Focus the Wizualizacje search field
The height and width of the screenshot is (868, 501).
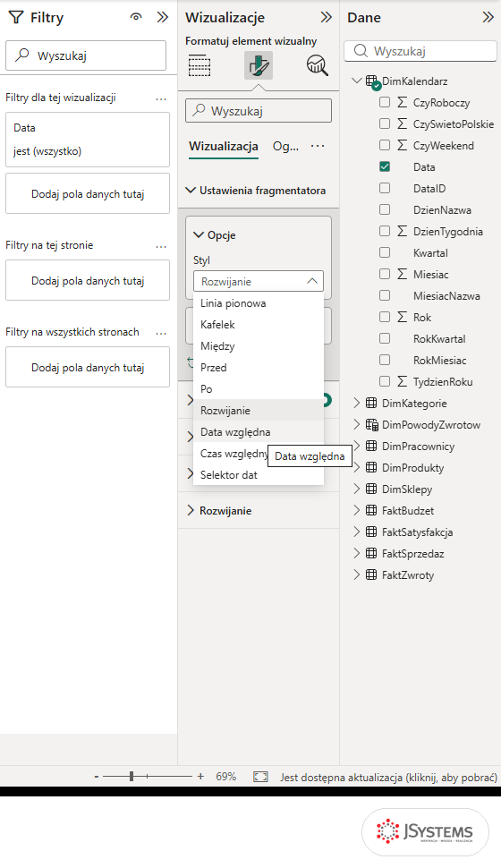point(259,111)
